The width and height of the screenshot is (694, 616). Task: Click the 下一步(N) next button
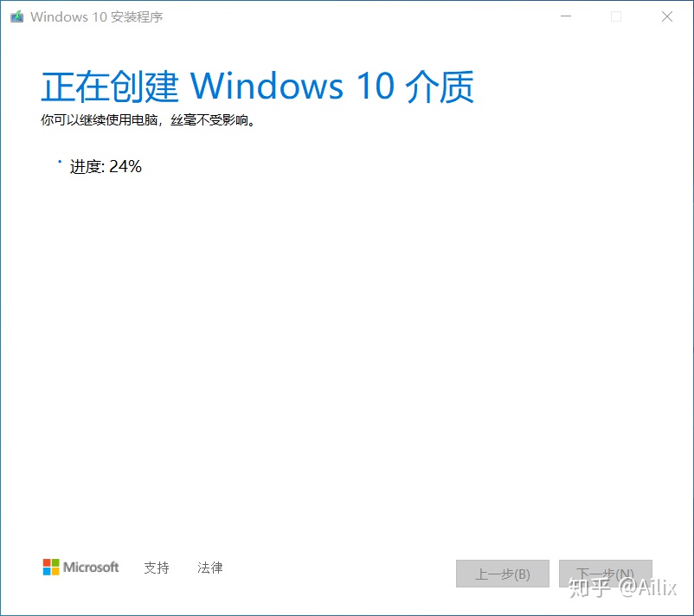coord(606,574)
